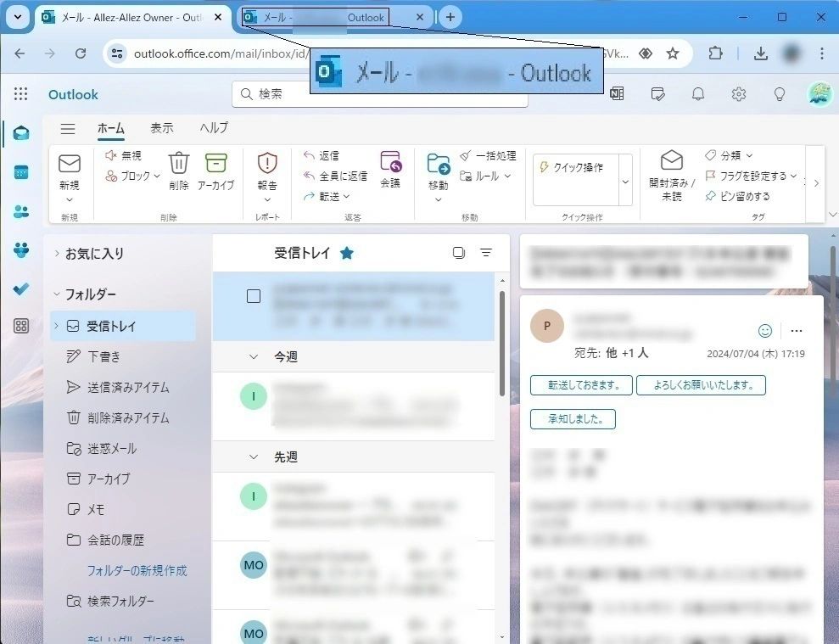Click the Archive (アーカイブ) ribbon icon
Viewport: 839px width, 644px height.
point(215,164)
